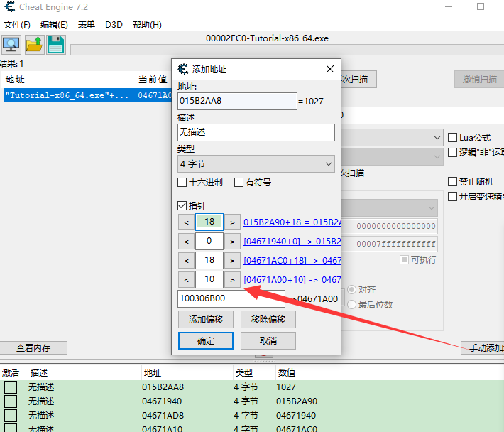
Task: Open the process selection monitor icon
Action: [11, 45]
